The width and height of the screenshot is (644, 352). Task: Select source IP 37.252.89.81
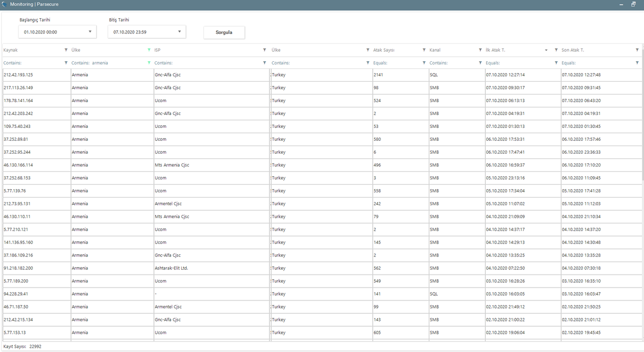[x=16, y=139]
